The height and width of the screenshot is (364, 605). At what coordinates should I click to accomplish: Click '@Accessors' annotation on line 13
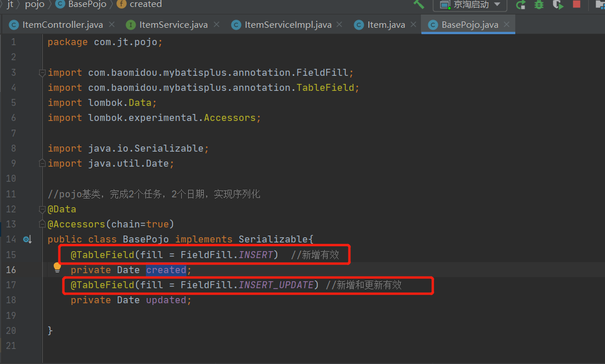[x=76, y=225]
